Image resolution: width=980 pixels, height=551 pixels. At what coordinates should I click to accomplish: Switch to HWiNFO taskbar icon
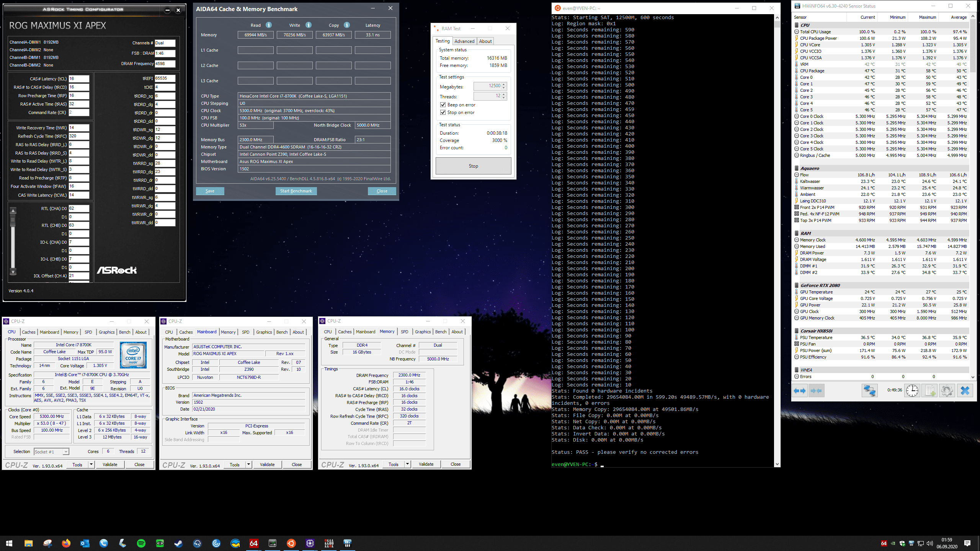[x=348, y=543]
